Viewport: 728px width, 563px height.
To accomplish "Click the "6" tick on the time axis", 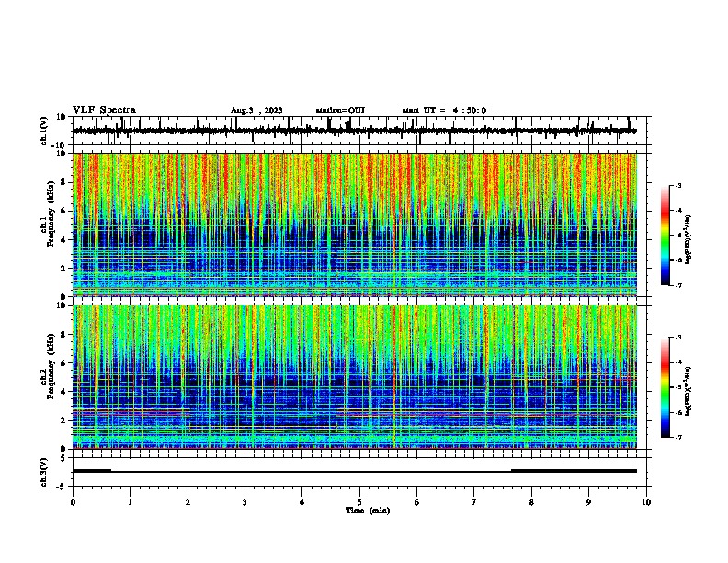I will (416, 502).
